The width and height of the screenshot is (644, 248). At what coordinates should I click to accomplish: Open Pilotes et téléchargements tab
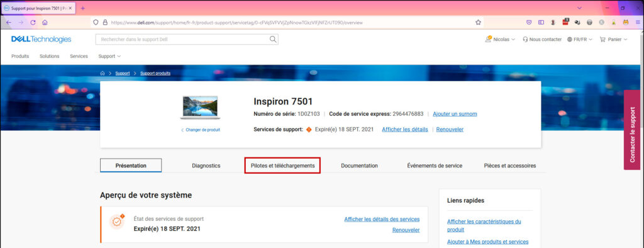point(282,166)
